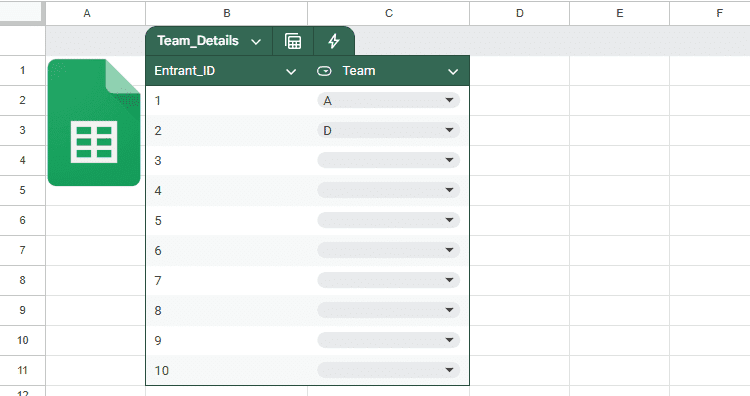This screenshot has width=750, height=396.
Task: Open the Team dropdown showing A
Action: pos(388,100)
